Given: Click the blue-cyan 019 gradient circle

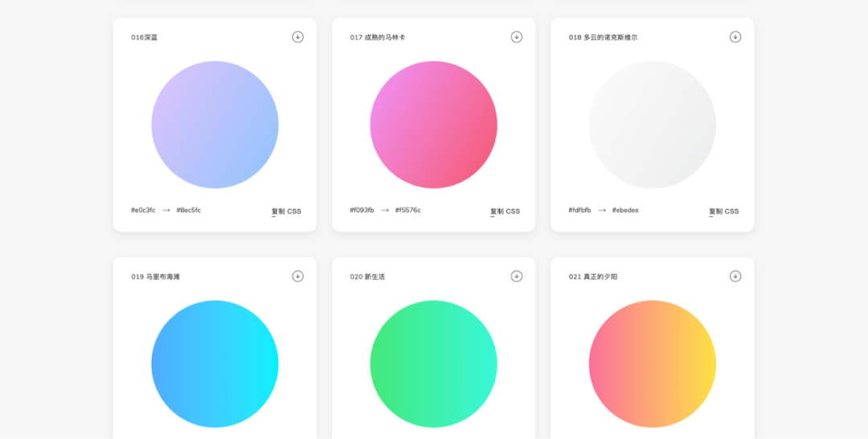Looking at the screenshot, I should (215, 363).
